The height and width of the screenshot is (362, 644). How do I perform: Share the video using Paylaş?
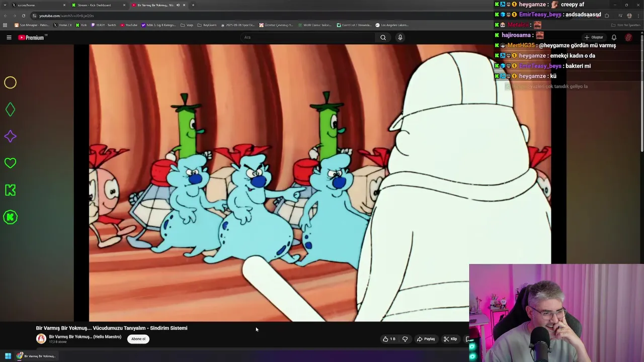click(x=426, y=339)
